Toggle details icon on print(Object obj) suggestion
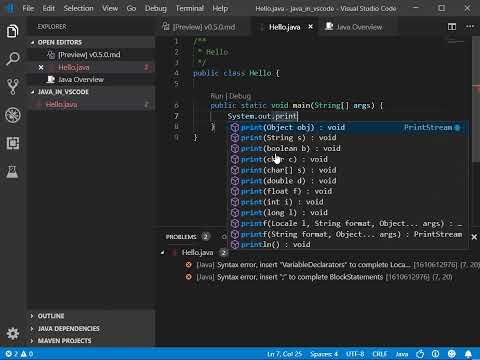The image size is (480, 360). (457, 127)
